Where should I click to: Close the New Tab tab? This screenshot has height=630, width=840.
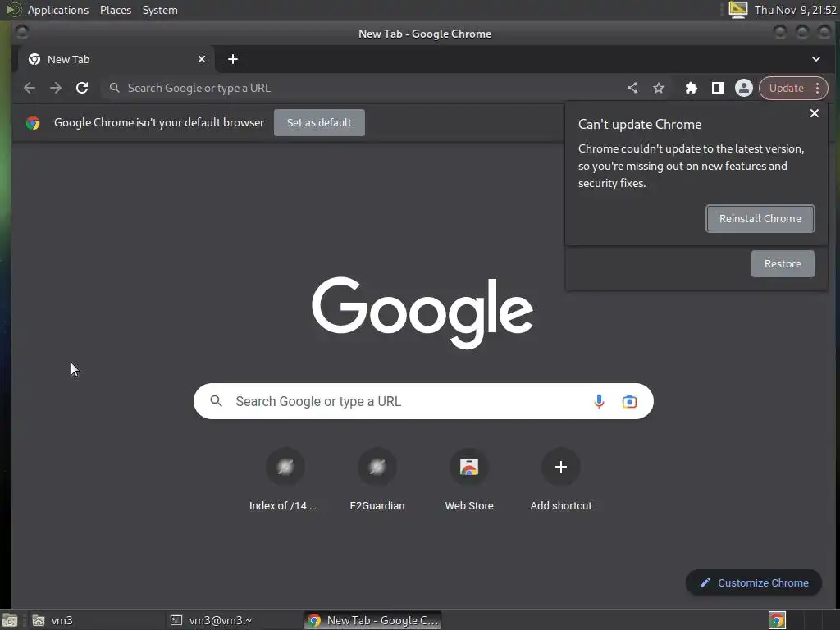(202, 59)
